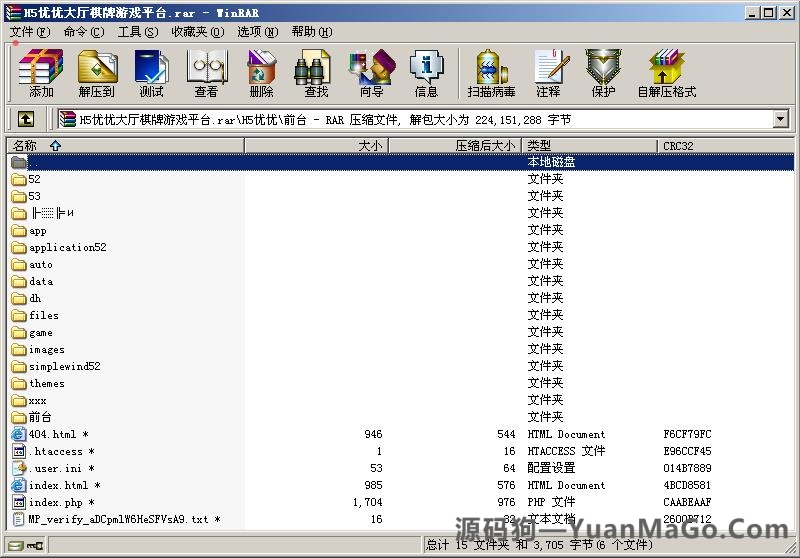Select the parent directory '..' folder icon
Image resolution: width=800 pixels, height=558 pixels.
point(19,162)
